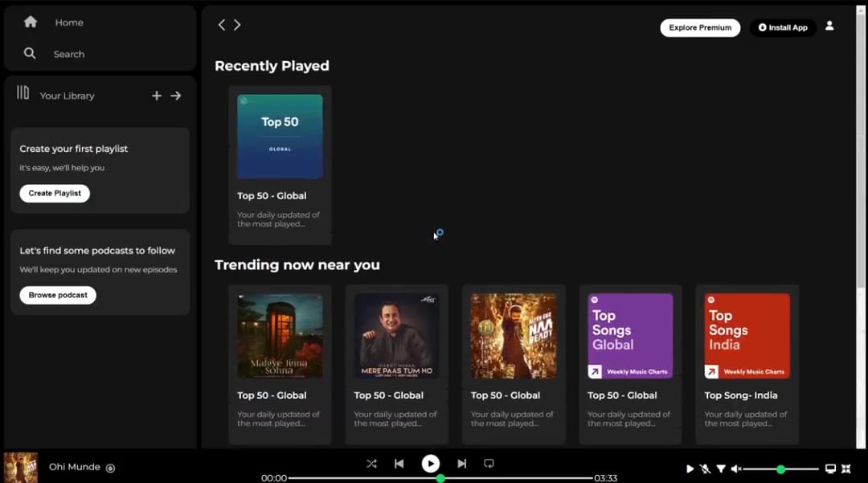Unmute the volume speaker icon
868x483 pixels.
point(736,469)
